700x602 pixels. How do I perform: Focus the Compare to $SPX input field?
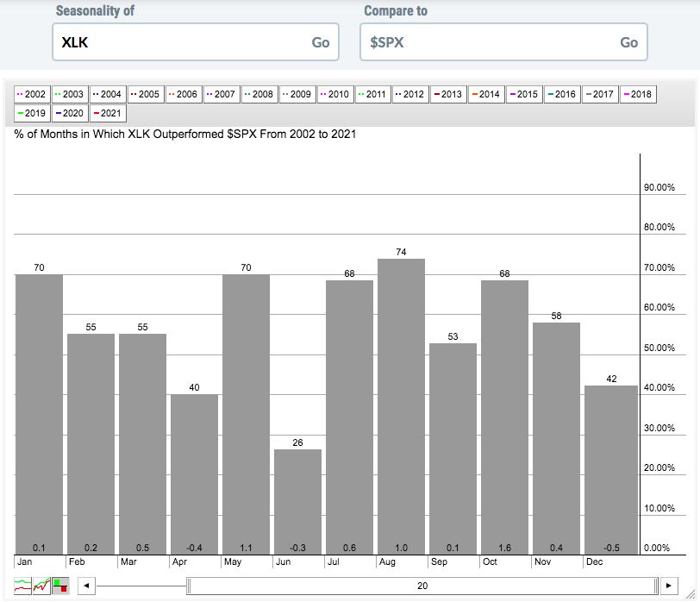pos(487,42)
